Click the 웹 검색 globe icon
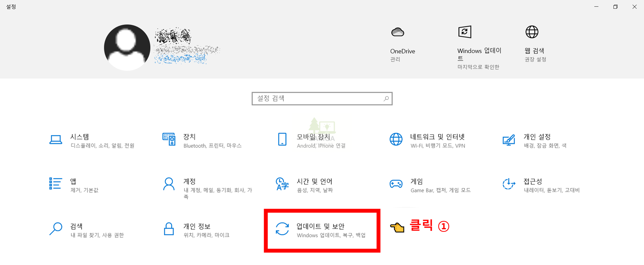The image size is (644, 265). 532,32
